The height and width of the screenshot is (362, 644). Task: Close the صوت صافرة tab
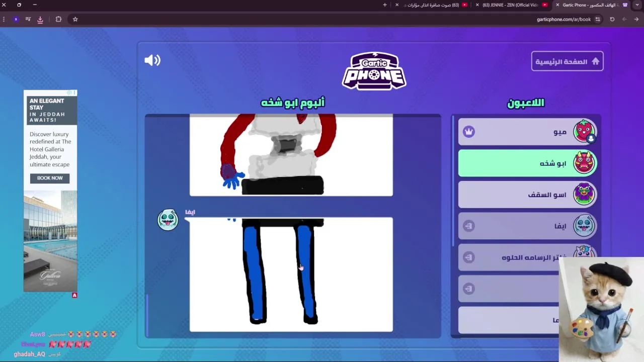[397, 5]
